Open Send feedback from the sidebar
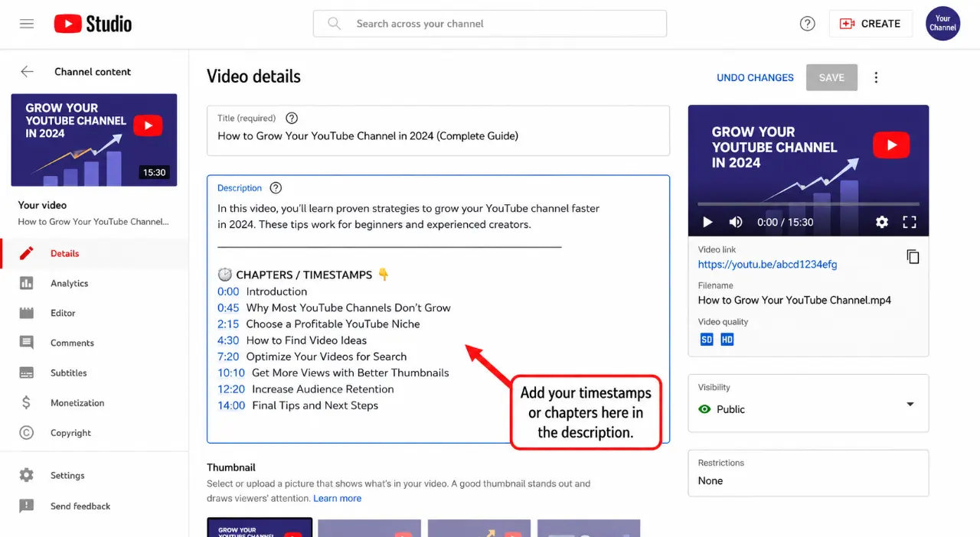This screenshot has width=980, height=537. tap(94, 506)
